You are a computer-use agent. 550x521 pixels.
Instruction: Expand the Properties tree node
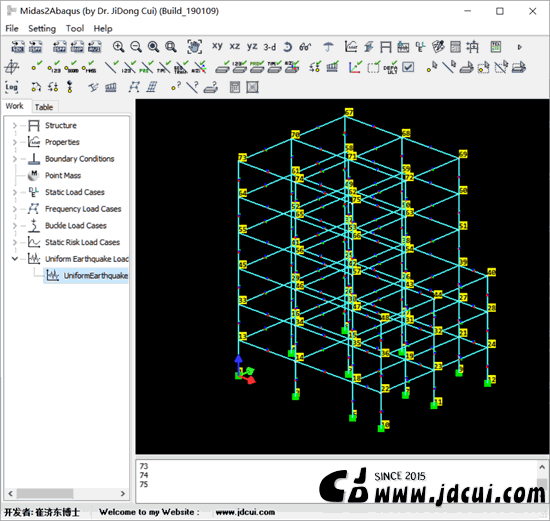pyautogui.click(x=14, y=142)
